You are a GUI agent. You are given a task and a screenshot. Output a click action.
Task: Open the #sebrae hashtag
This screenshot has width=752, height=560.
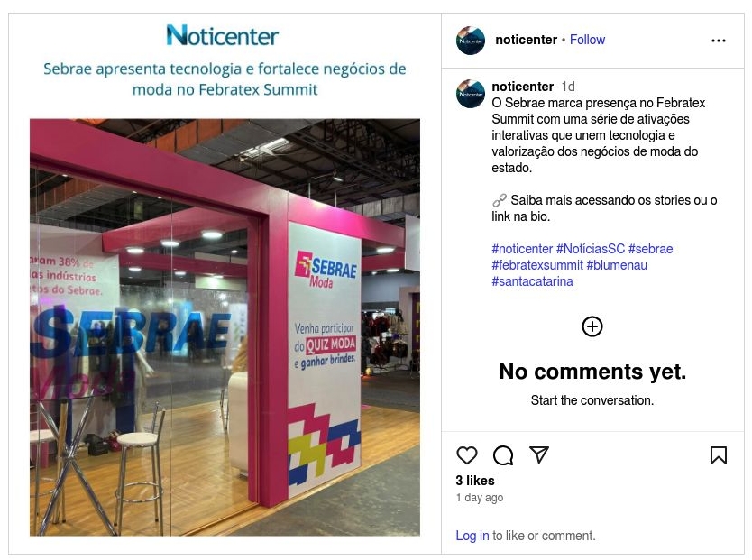point(650,249)
